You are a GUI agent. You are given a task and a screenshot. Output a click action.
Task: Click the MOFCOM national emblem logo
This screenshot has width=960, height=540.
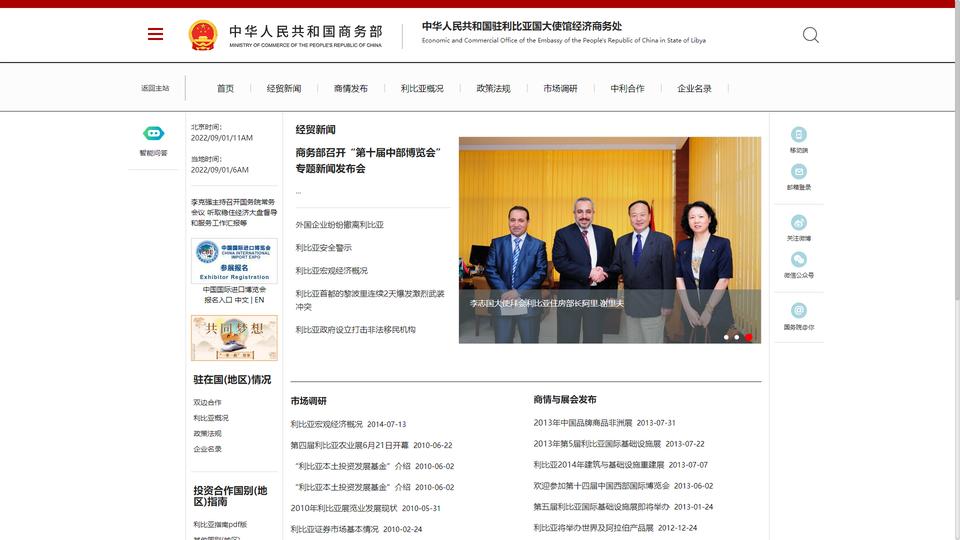click(203, 36)
